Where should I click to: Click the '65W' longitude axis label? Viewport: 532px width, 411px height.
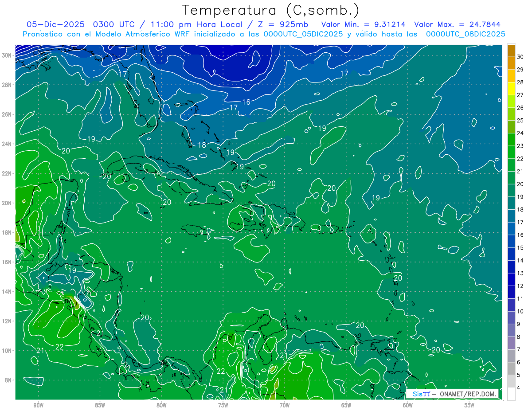pos(346,405)
